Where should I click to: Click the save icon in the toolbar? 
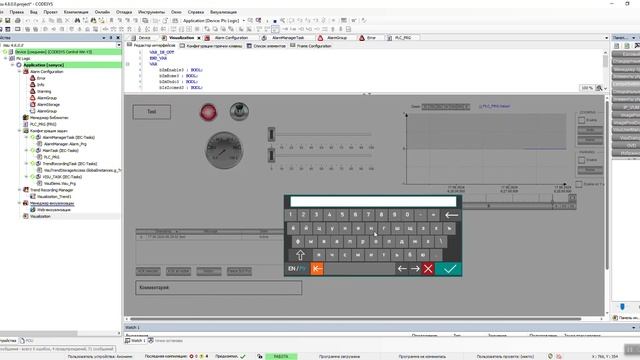(7, 20)
